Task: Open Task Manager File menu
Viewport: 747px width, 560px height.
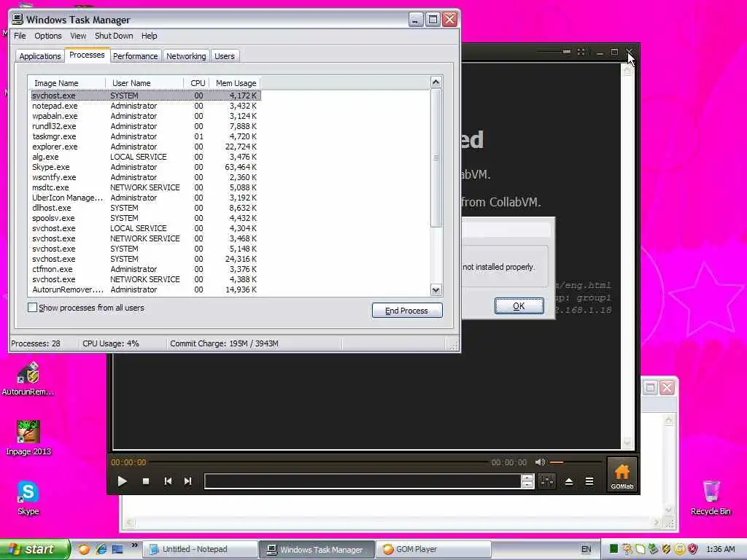Action: [20, 36]
